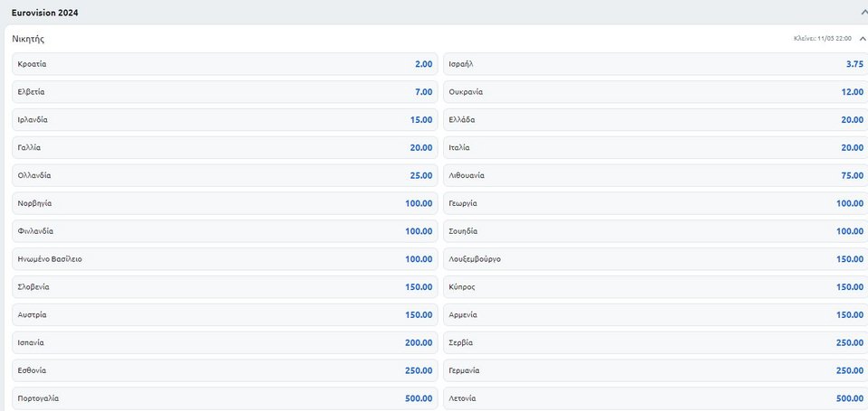Image resolution: width=868 pixels, height=411 pixels.
Task: Pick the Σλοβενία row
Action: coord(225,287)
